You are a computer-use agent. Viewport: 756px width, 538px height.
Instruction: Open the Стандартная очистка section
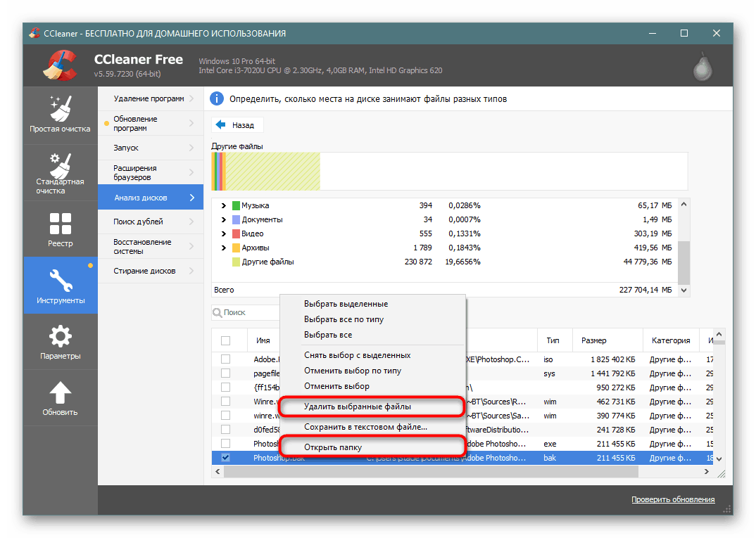pyautogui.click(x=61, y=173)
